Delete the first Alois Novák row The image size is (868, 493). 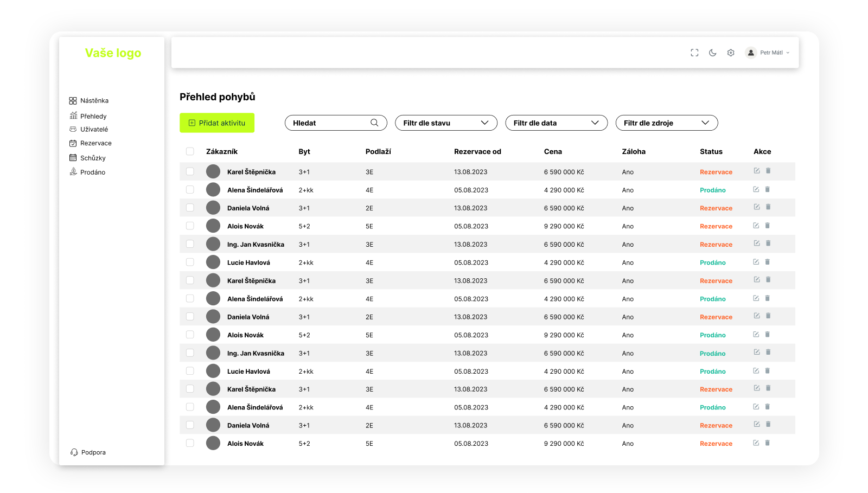768,226
